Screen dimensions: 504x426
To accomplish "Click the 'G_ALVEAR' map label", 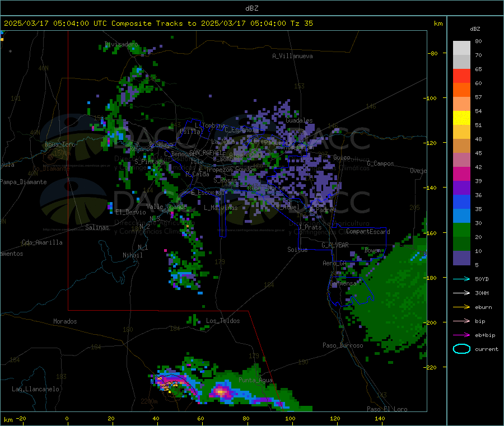I will pyautogui.click(x=335, y=245).
